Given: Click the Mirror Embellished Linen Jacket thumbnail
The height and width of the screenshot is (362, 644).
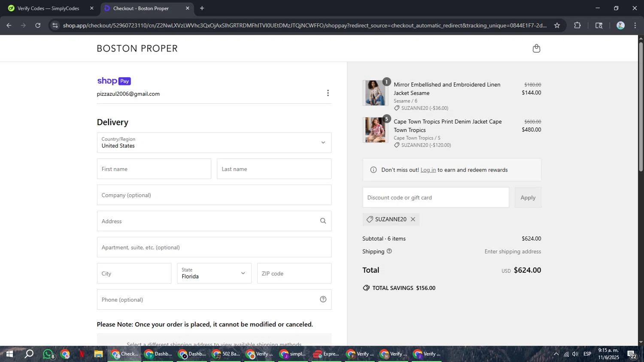Looking at the screenshot, I should pyautogui.click(x=375, y=93).
